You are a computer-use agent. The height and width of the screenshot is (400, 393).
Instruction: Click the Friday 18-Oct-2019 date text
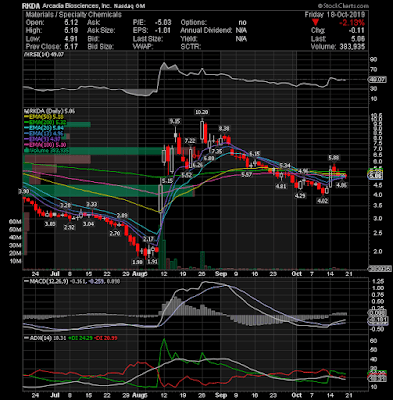pyautogui.click(x=335, y=15)
